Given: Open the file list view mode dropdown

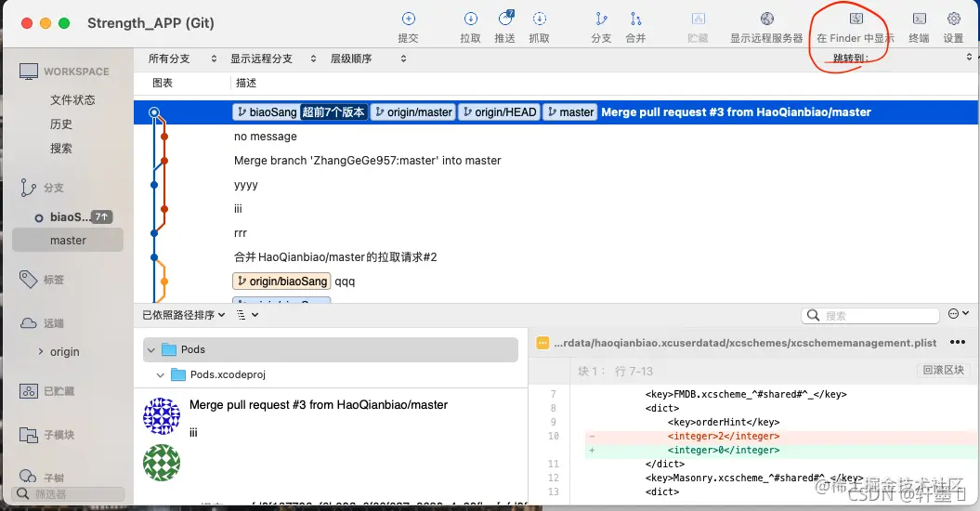Looking at the screenshot, I should pyautogui.click(x=247, y=315).
